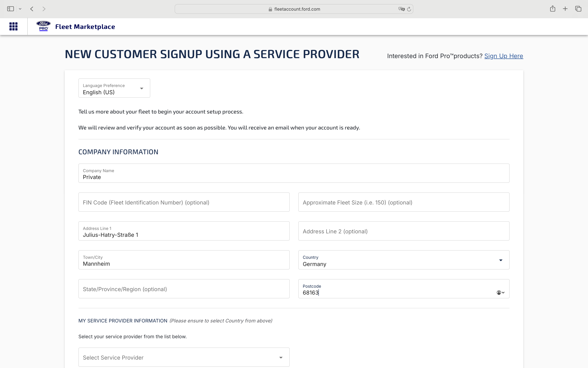This screenshot has height=368, width=588.
Task: Focus the Approximate Fleet Size field
Action: click(x=404, y=202)
